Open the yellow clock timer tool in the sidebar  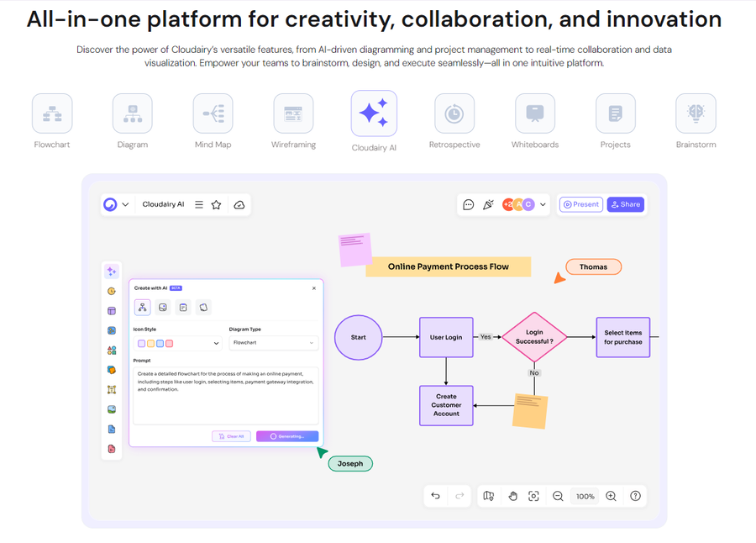click(x=112, y=291)
